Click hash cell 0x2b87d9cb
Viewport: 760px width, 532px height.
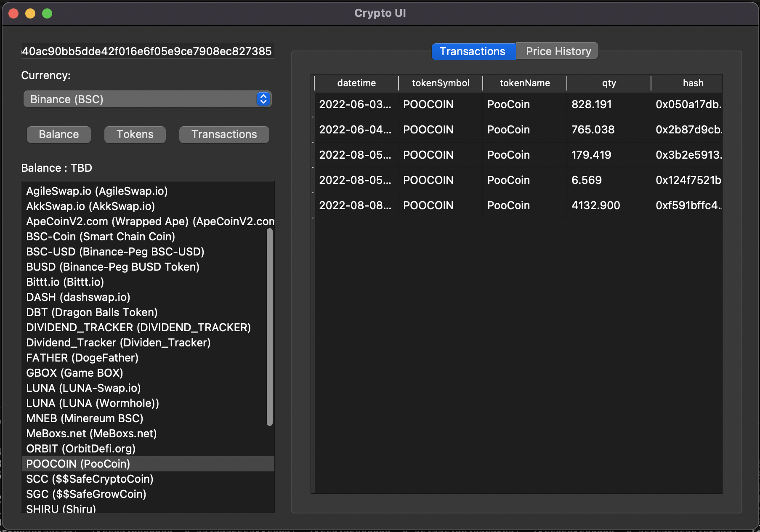point(687,130)
